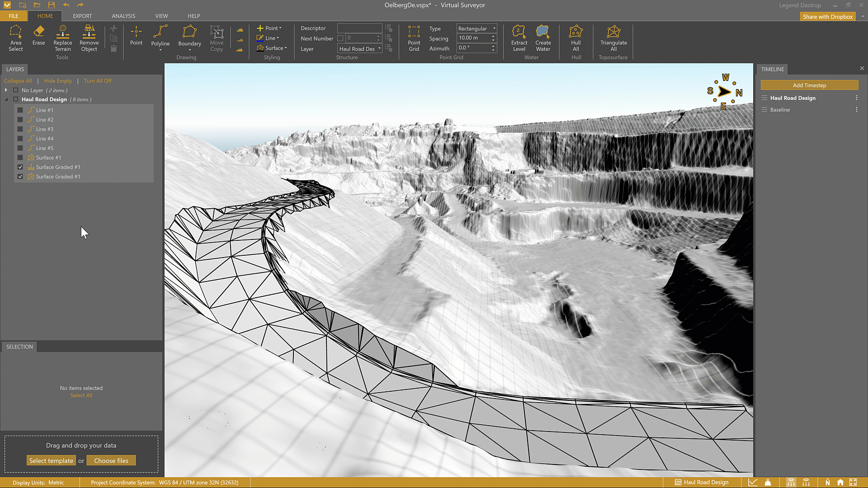Enable the Line #3 layer checkbox
This screenshot has width=868, height=488.
point(20,129)
